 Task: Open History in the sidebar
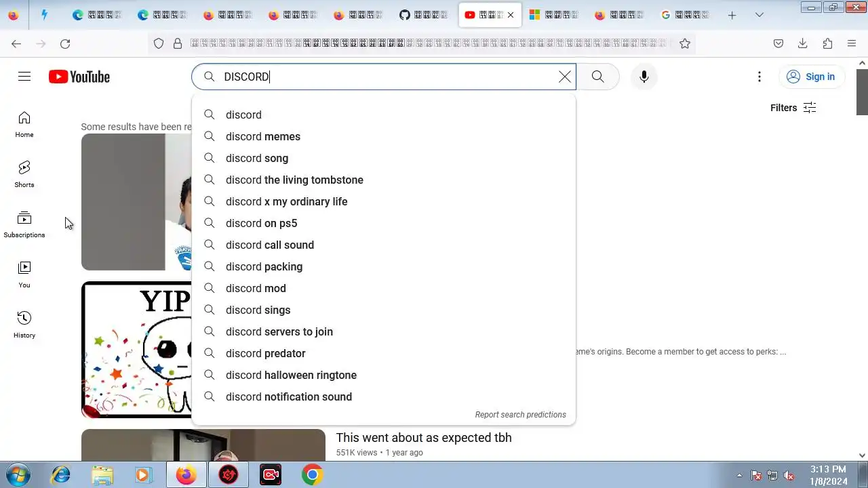(24, 325)
